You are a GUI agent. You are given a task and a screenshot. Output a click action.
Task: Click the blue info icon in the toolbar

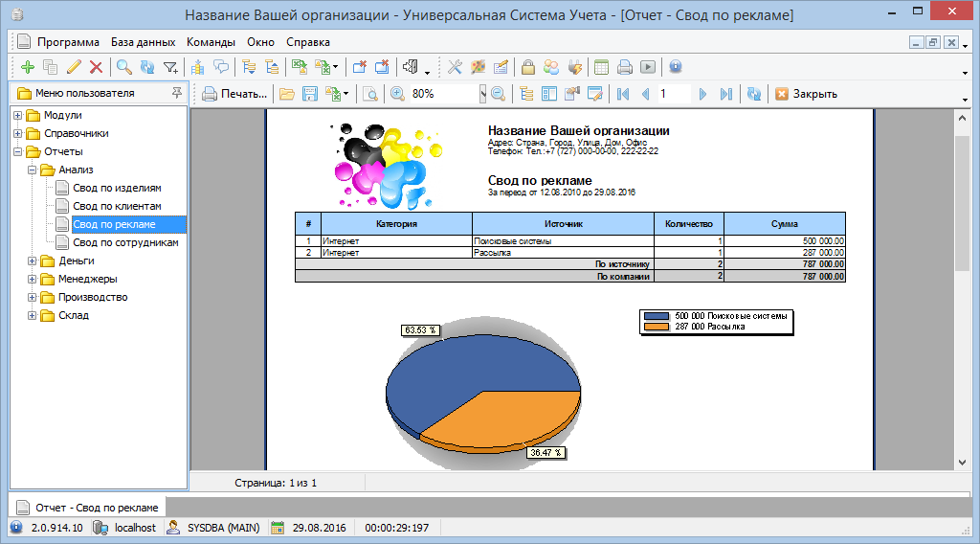[x=675, y=67]
